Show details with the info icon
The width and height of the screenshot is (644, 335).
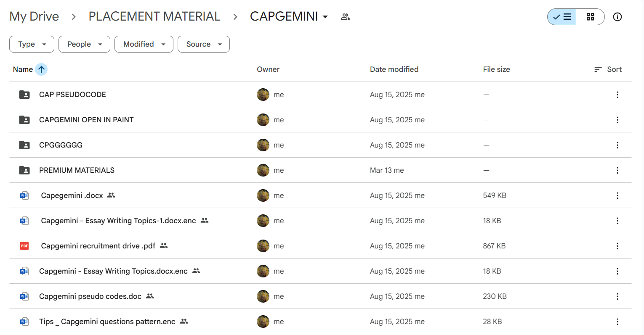tap(617, 17)
